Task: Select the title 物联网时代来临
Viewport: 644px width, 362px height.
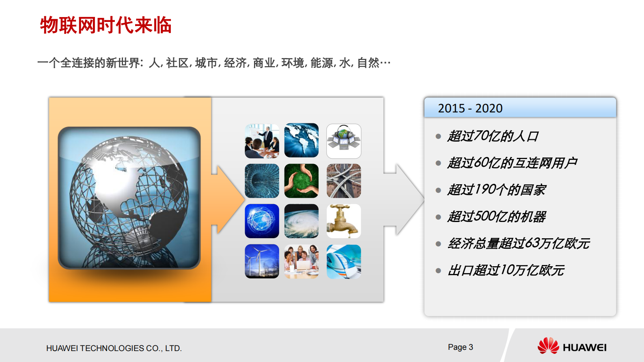Action: coord(106,25)
